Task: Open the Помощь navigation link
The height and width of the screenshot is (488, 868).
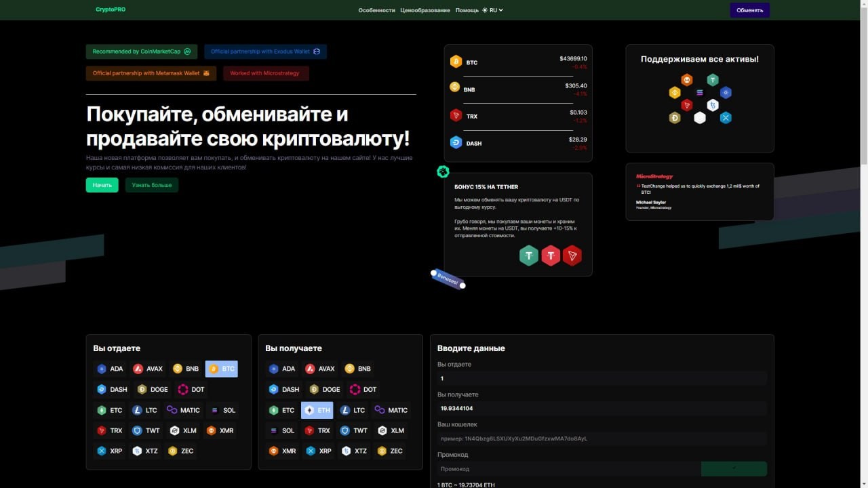Action: point(467,10)
